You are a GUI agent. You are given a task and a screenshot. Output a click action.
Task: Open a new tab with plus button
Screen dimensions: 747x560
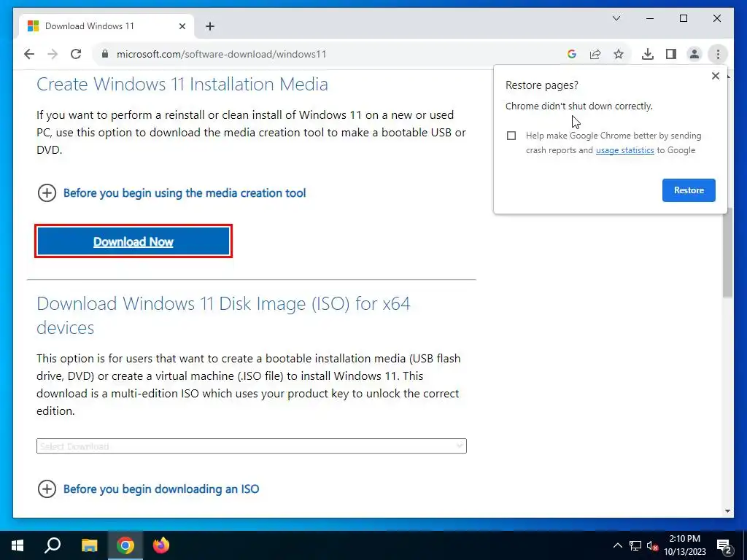pos(210,26)
